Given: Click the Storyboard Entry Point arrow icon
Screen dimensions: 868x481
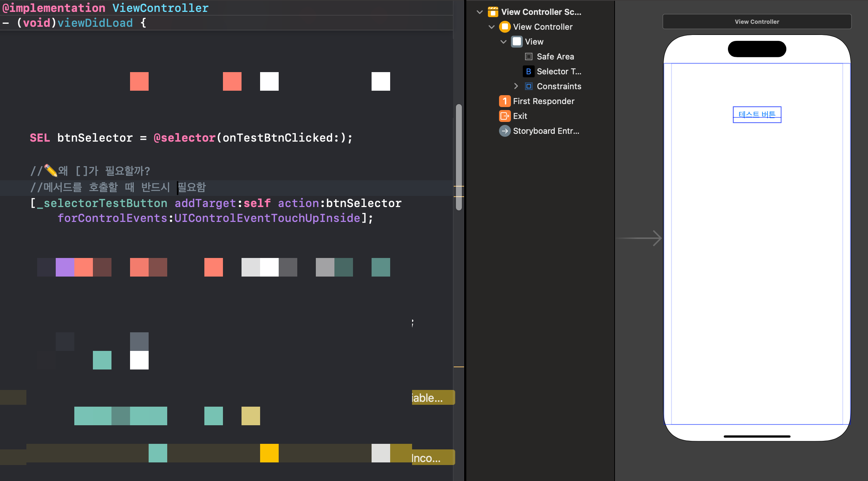Looking at the screenshot, I should click(x=505, y=131).
